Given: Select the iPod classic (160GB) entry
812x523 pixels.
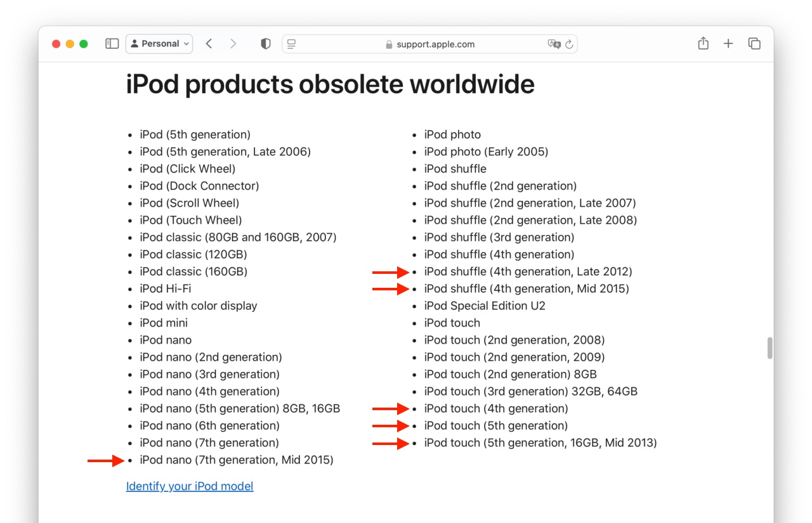Looking at the screenshot, I should click(193, 271).
